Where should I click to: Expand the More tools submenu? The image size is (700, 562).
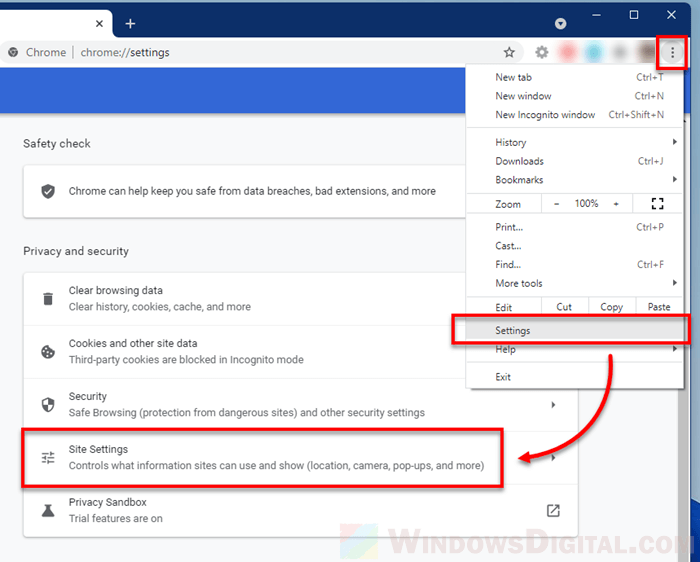click(x=575, y=283)
